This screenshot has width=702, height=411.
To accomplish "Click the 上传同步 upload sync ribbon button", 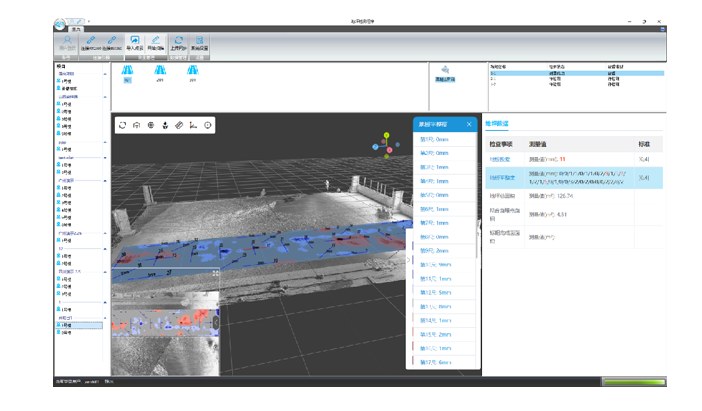I will pyautogui.click(x=178, y=43).
